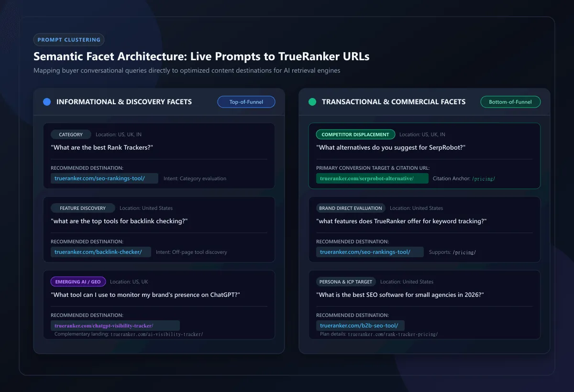The width and height of the screenshot is (574, 392).
Task: Click the location text beside the COMPETITOR DISPLACEMENT tag
Action: tap(422, 134)
